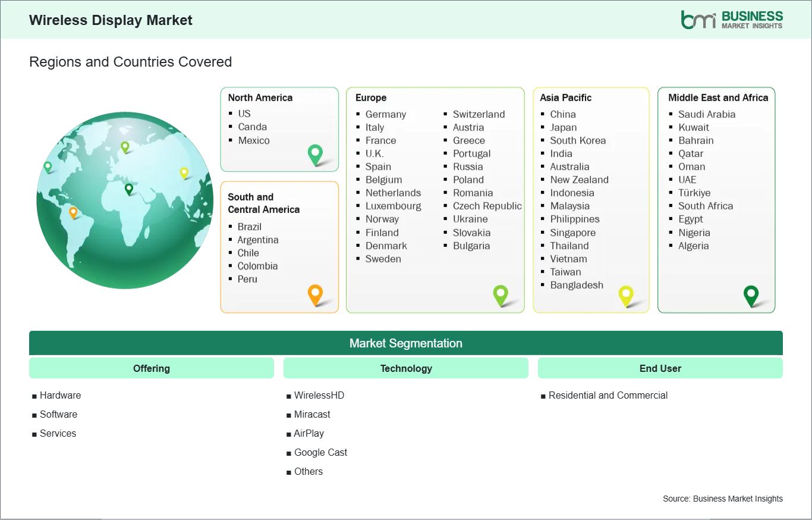Click Google Cast in Technology list
The width and height of the screenshot is (812, 520).
pyautogui.click(x=320, y=452)
